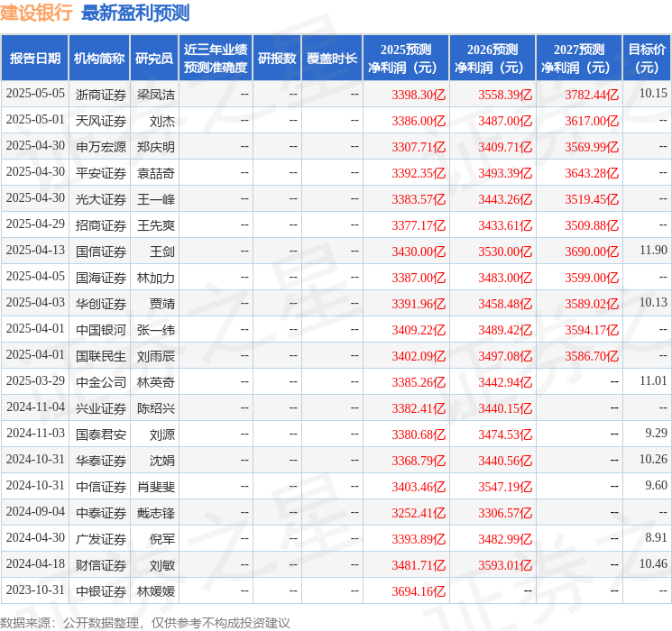This screenshot has height=631, width=672.
Task: Open the 浙商证券 institution entry
Action: (x=101, y=94)
